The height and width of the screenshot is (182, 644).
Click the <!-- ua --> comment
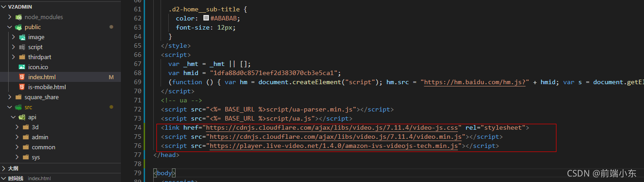pos(182,101)
